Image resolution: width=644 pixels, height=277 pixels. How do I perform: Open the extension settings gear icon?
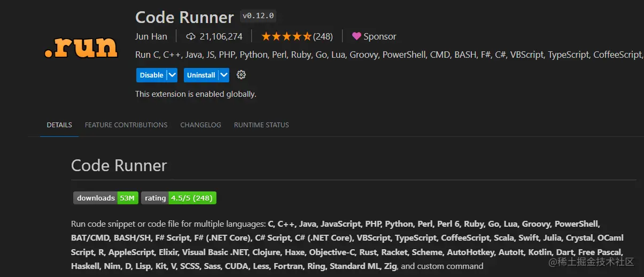click(241, 75)
